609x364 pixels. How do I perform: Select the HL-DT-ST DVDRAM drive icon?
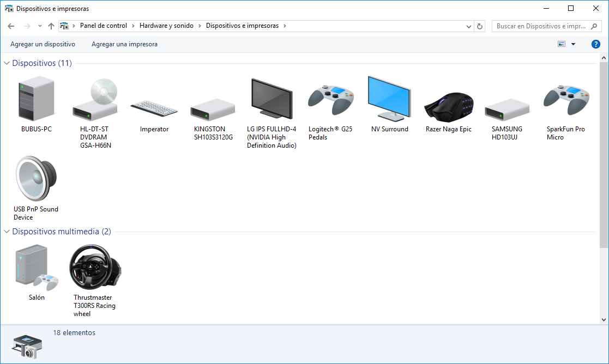point(95,99)
